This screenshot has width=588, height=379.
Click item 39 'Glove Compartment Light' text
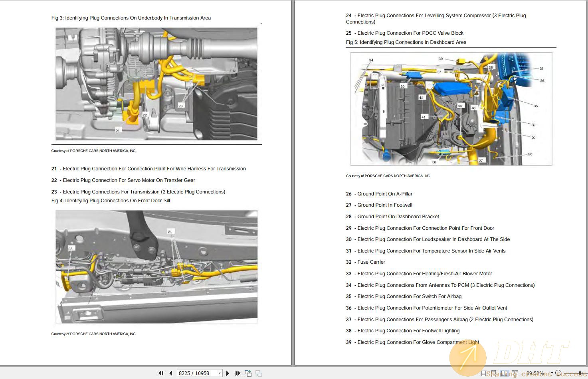pyautogui.click(x=450, y=342)
